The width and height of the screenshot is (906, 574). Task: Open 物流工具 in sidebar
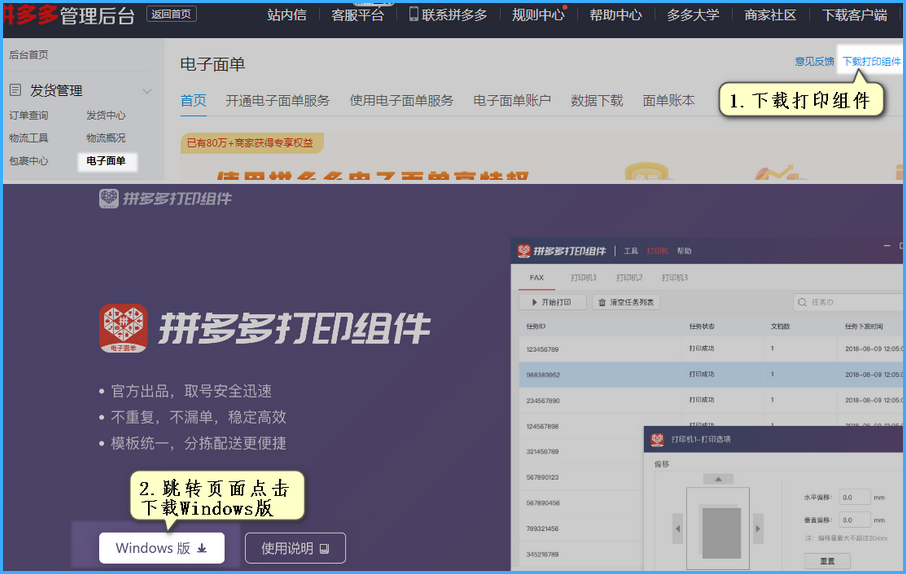click(x=28, y=138)
